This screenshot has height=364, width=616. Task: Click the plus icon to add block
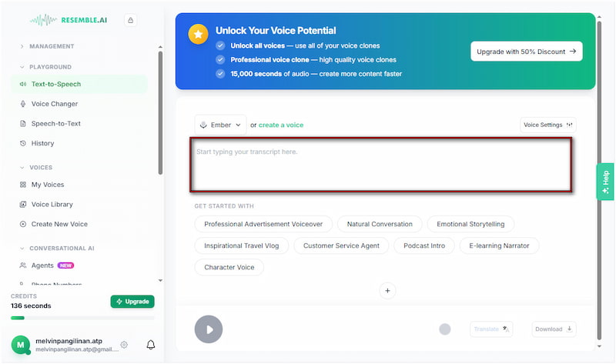(388, 291)
